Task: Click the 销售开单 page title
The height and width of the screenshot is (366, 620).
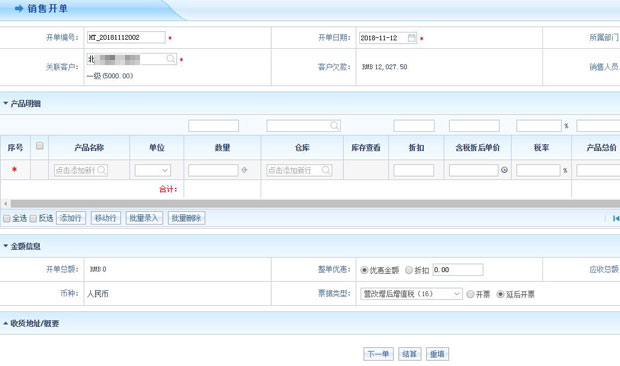Action: pos(47,9)
